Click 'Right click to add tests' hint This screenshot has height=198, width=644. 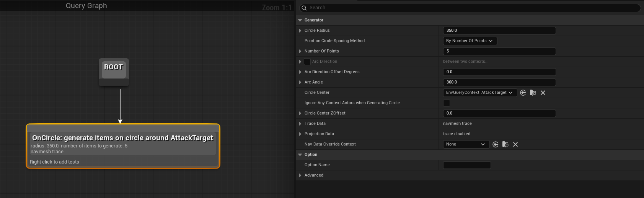(x=54, y=162)
